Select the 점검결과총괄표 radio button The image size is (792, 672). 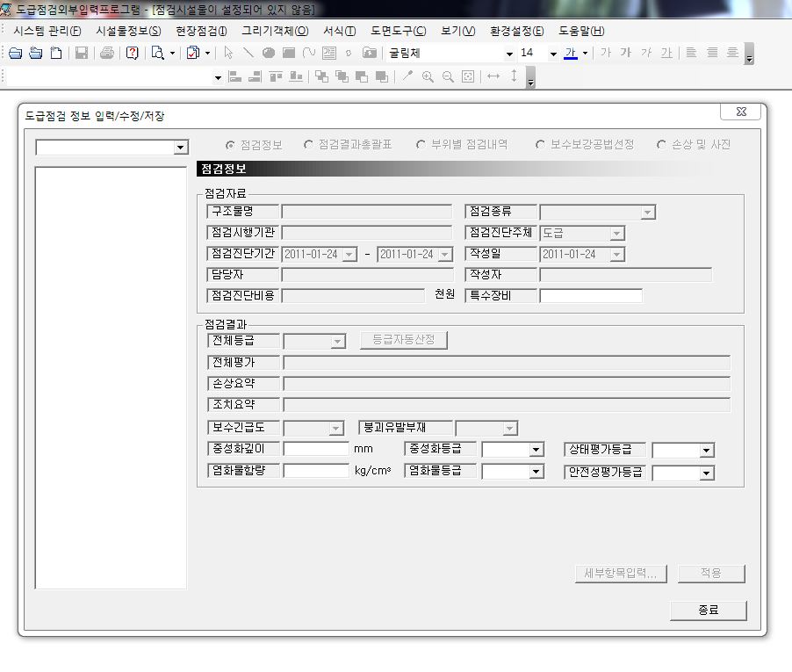pyautogui.click(x=308, y=145)
